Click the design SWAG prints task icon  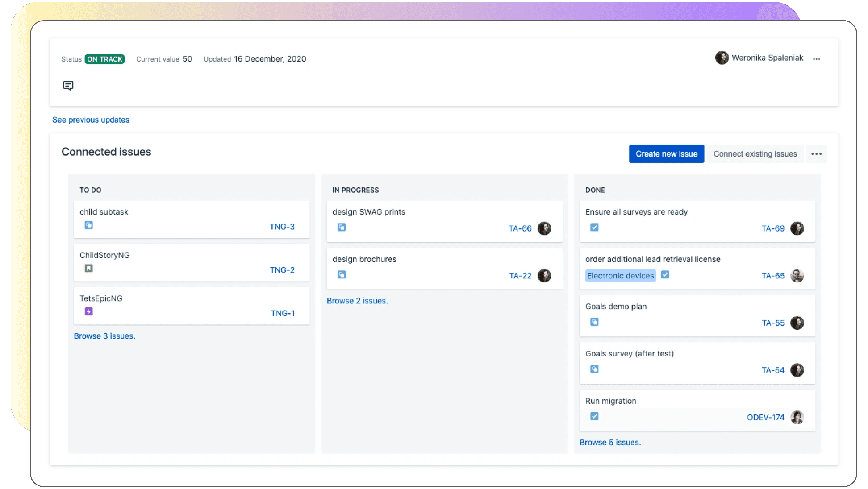342,227
